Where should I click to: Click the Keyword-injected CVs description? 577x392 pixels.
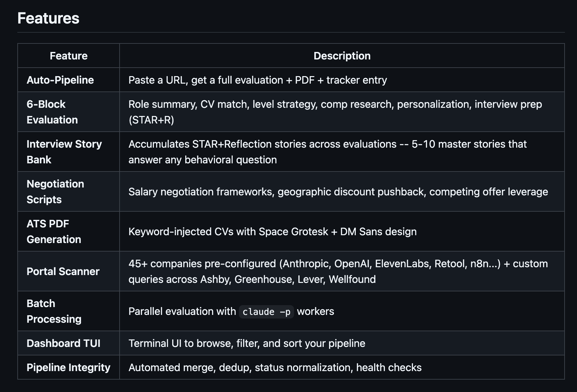click(272, 232)
